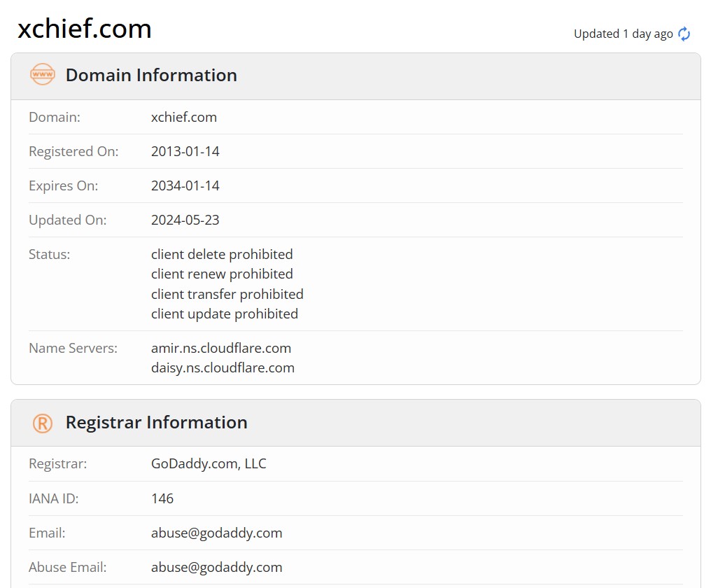This screenshot has width=711, height=588.
Task: Click the client update prohibited status
Action: 225,314
